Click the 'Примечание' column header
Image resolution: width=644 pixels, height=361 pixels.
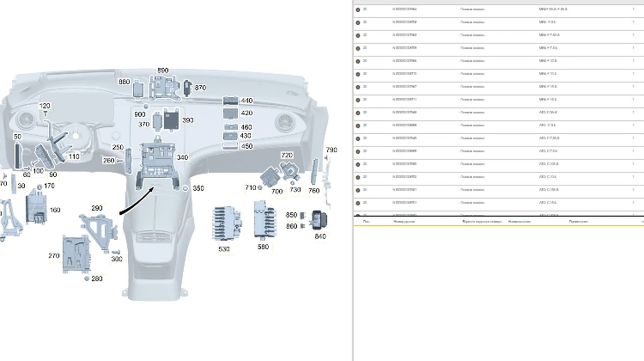tap(579, 221)
